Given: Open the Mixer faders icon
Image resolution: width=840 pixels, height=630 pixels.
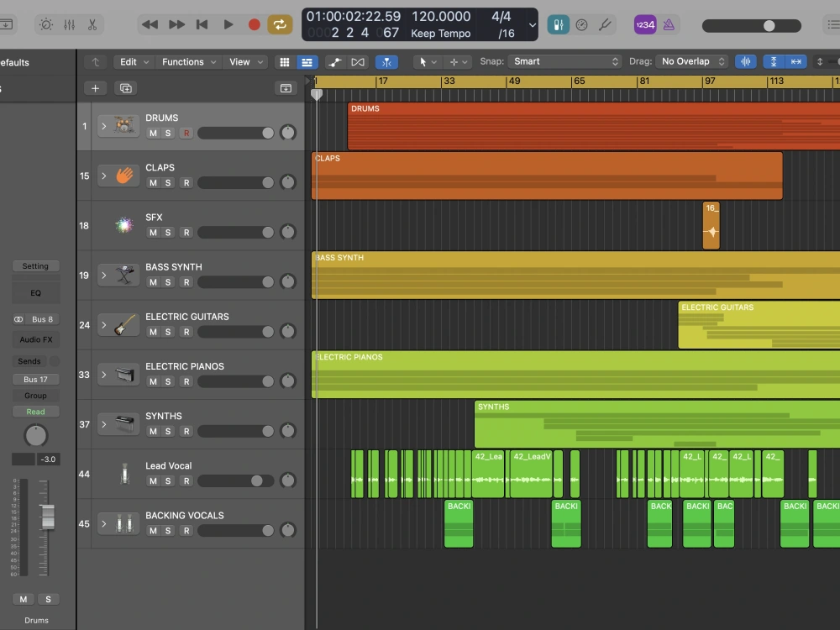Looking at the screenshot, I should [x=69, y=24].
